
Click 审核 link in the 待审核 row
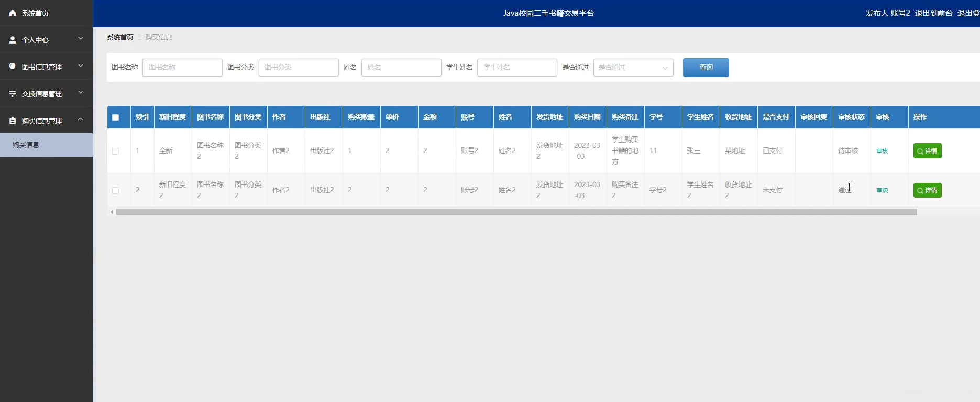pos(882,151)
